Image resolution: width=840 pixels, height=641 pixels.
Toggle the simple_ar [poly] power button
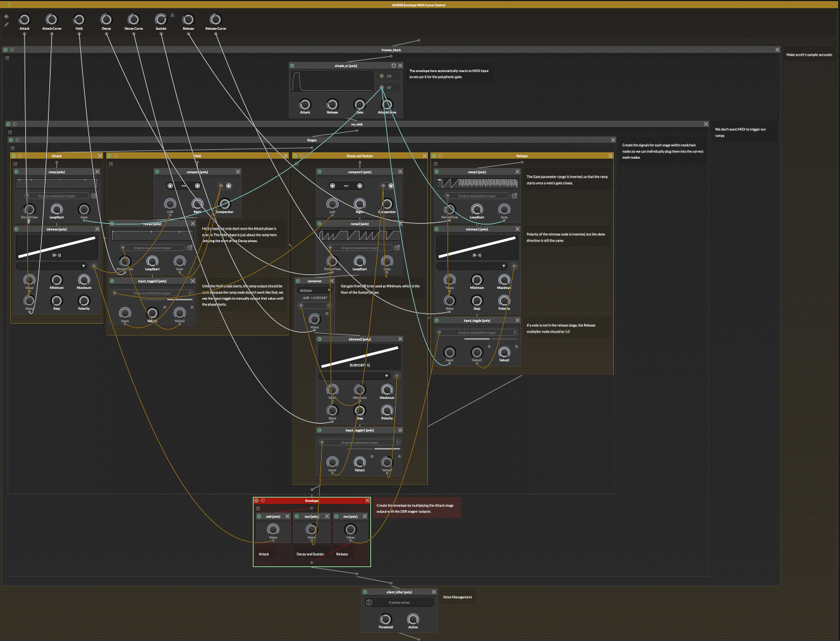[x=292, y=65]
